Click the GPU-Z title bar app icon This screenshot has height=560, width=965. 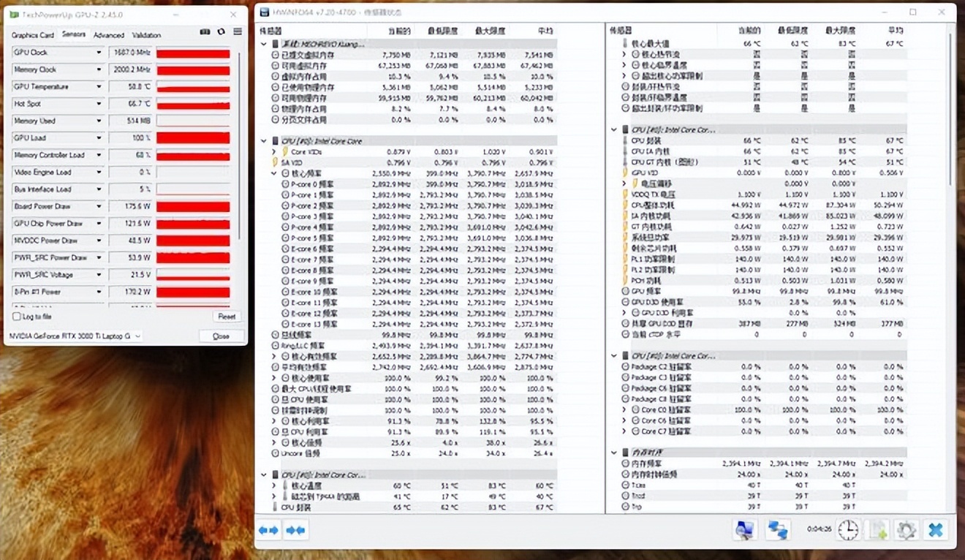coord(14,14)
